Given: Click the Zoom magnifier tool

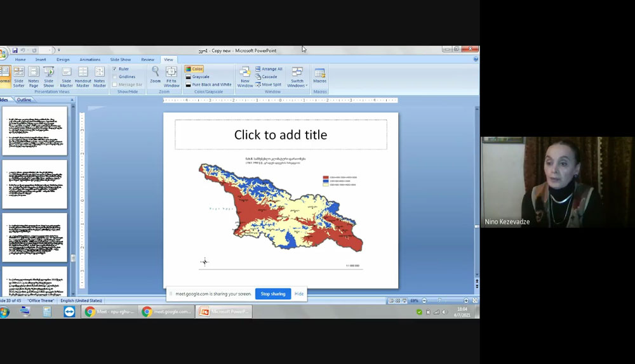Looking at the screenshot, I should point(156,75).
